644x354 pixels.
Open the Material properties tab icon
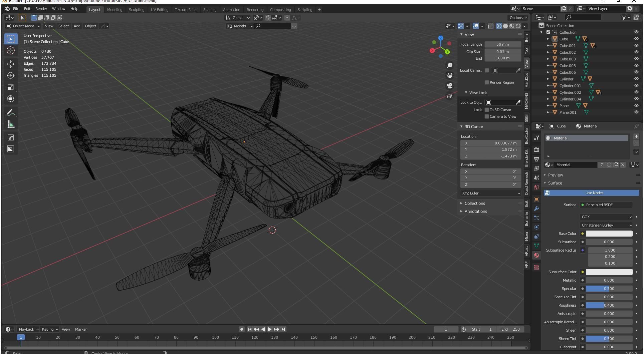[x=536, y=255]
